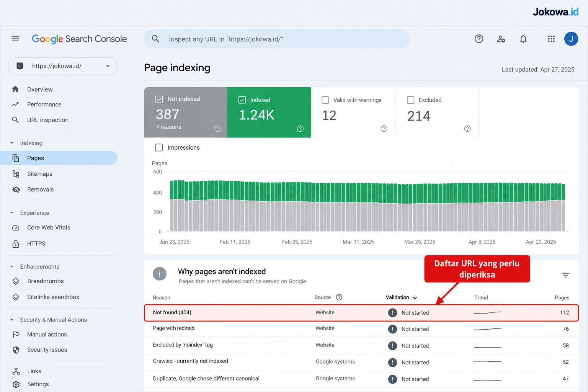Click the Why pages aren't indexed info icon
The height and width of the screenshot is (392, 588).
(160, 274)
